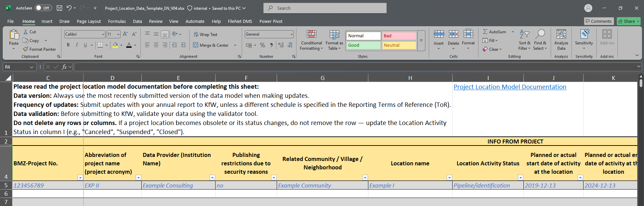Viewport: 644px width, 206px height.
Task: Decrease indent icon
Action: (175, 45)
